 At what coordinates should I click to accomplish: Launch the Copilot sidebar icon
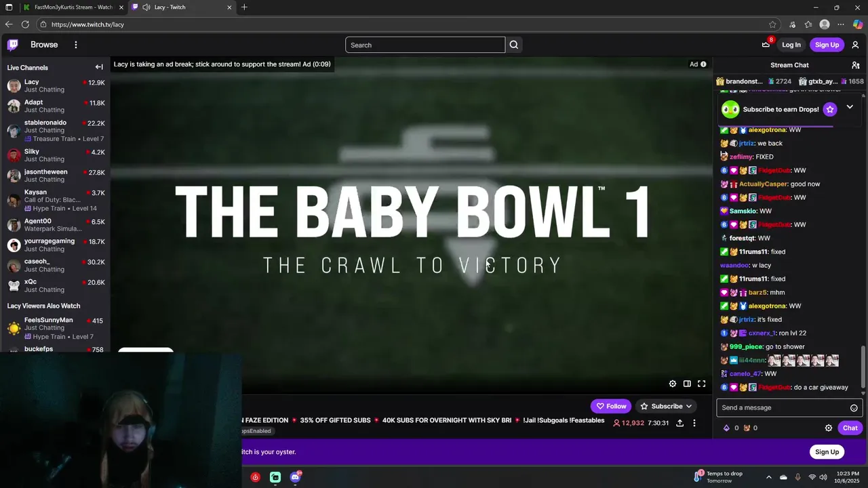click(858, 24)
